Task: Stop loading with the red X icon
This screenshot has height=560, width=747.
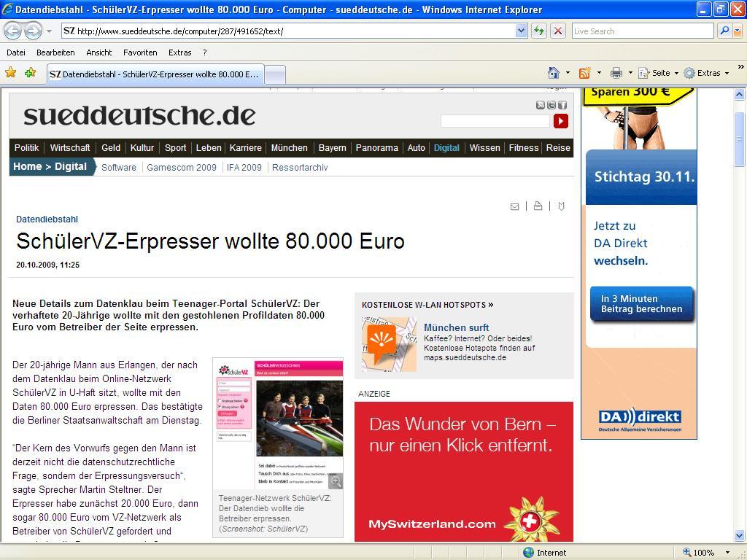Action: tap(558, 31)
